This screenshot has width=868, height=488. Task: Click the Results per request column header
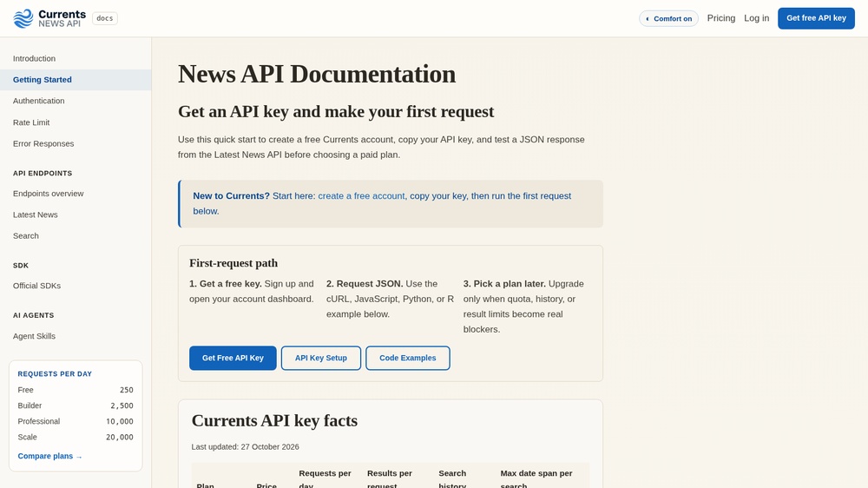pyautogui.click(x=390, y=479)
